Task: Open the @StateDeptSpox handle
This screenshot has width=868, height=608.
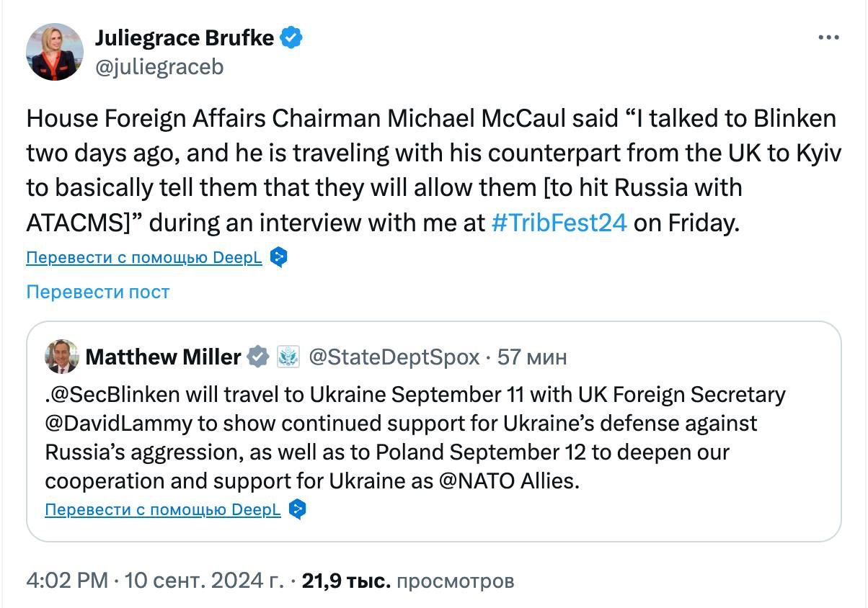Action: click(x=394, y=357)
